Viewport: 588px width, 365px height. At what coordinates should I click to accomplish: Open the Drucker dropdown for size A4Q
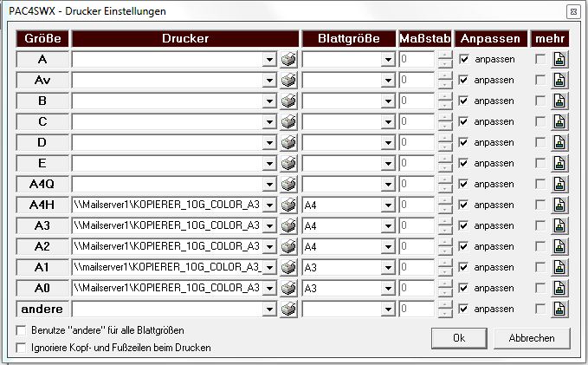pos(269,184)
